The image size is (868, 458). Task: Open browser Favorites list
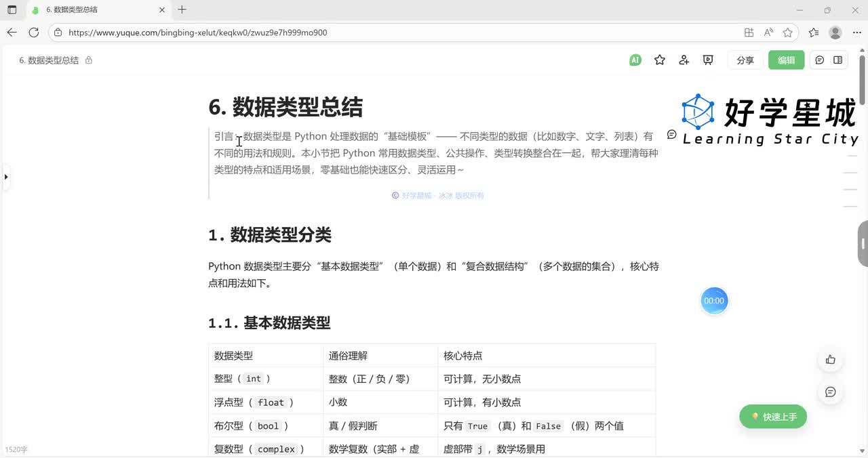point(814,32)
